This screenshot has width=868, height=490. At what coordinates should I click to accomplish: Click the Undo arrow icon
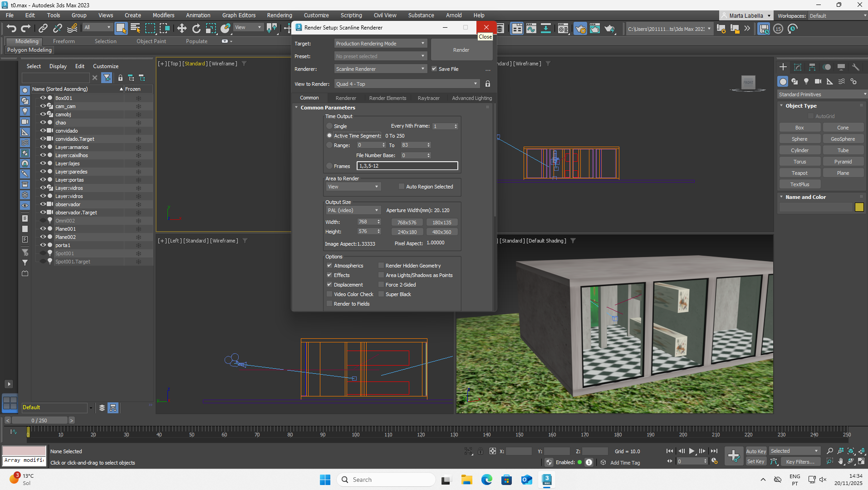tap(11, 29)
